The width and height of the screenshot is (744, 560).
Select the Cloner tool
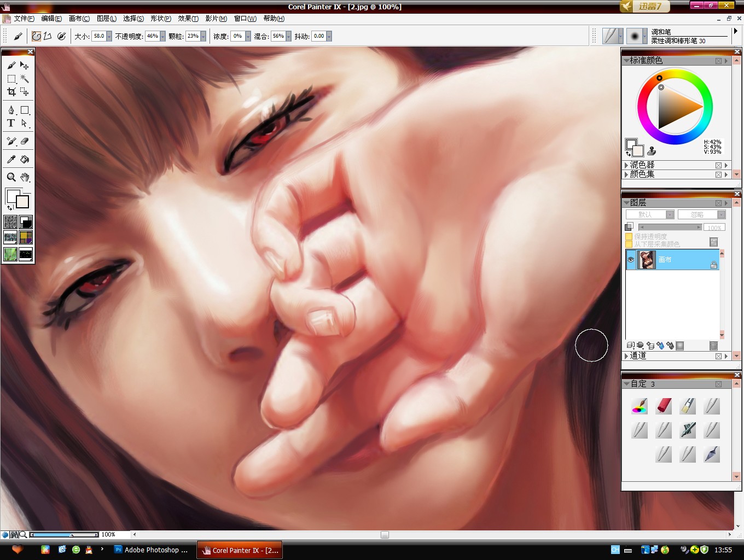11,141
